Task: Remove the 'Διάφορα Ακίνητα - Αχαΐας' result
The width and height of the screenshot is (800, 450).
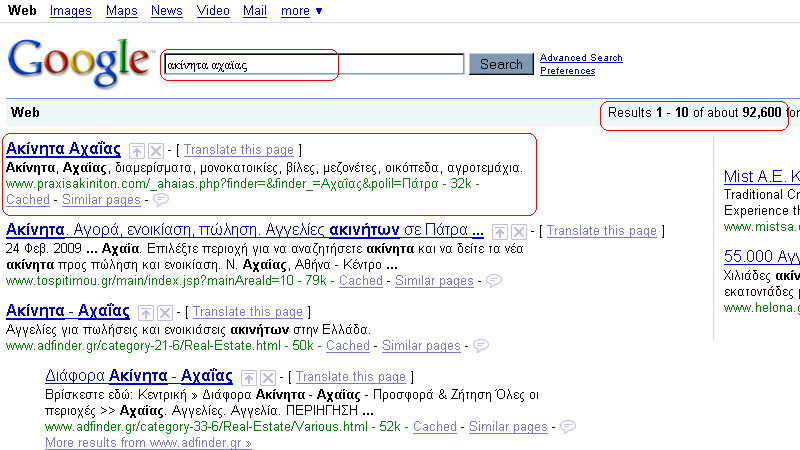Action: 267,377
